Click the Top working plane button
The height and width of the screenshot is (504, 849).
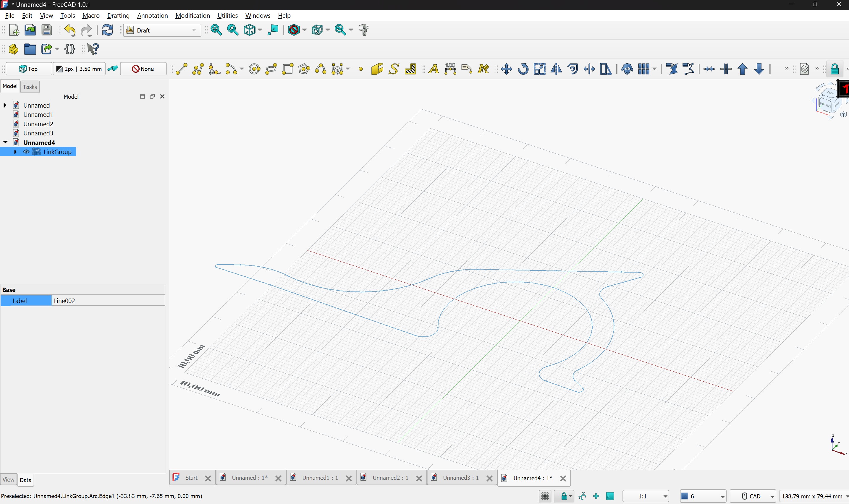tap(29, 69)
